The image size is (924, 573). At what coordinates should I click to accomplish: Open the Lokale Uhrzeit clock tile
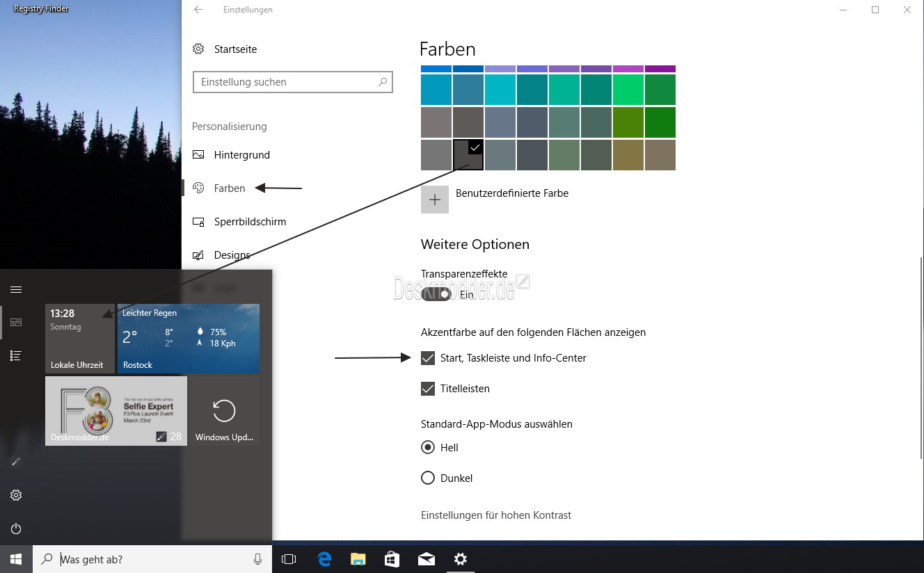80,339
